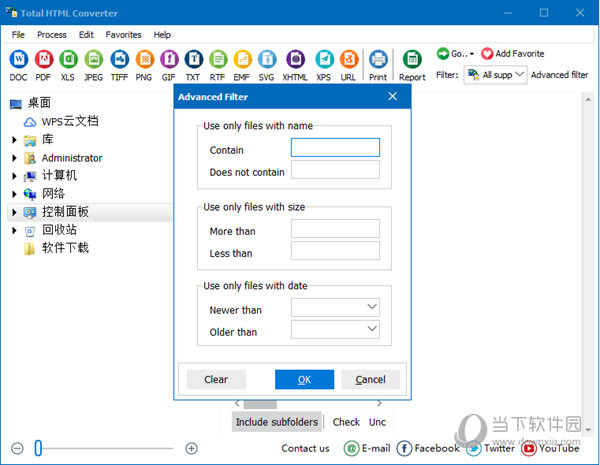Click the scroll left arrow of file list
This screenshot has height=465, width=600.
pos(237,404)
